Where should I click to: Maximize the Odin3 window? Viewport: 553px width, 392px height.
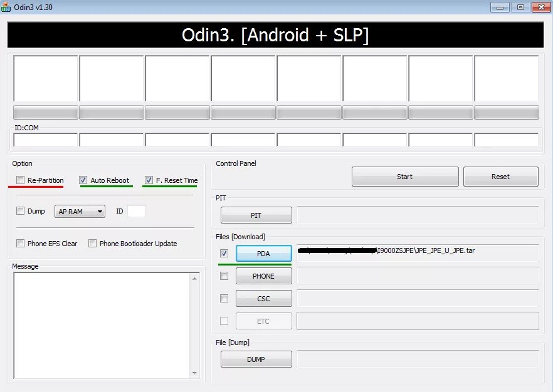(520, 7)
